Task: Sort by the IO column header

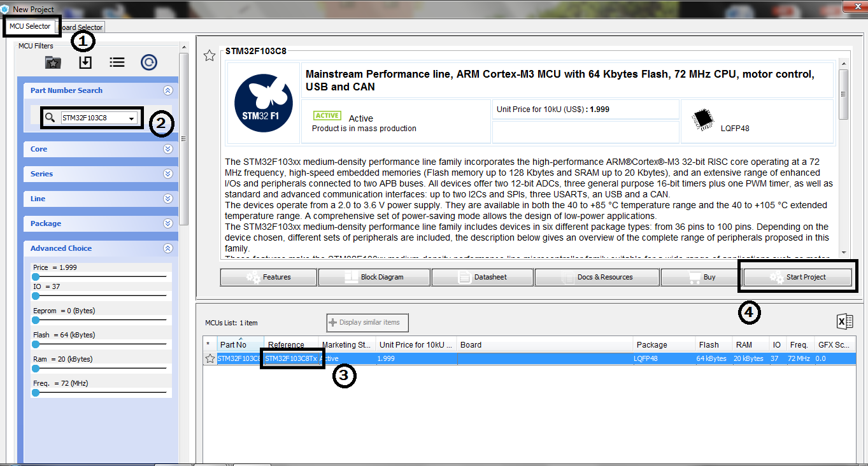Action: tap(778, 344)
